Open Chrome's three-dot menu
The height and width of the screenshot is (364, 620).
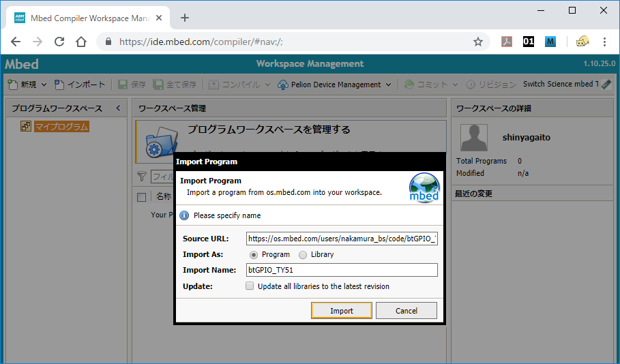(x=604, y=42)
